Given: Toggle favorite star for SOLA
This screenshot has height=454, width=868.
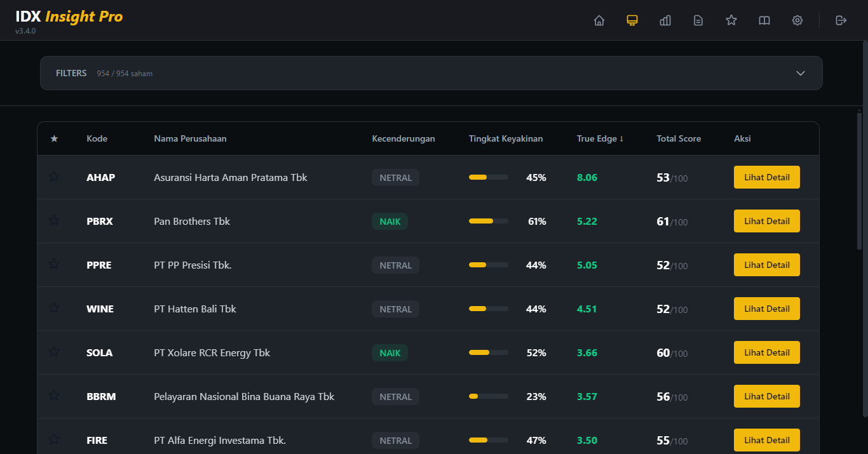Looking at the screenshot, I should 54,352.
